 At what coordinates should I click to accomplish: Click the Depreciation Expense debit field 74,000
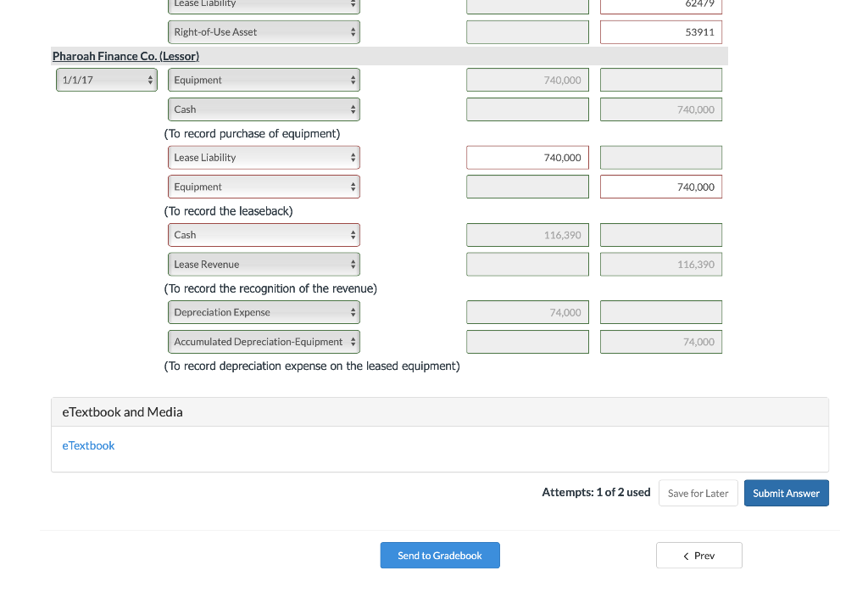point(527,313)
